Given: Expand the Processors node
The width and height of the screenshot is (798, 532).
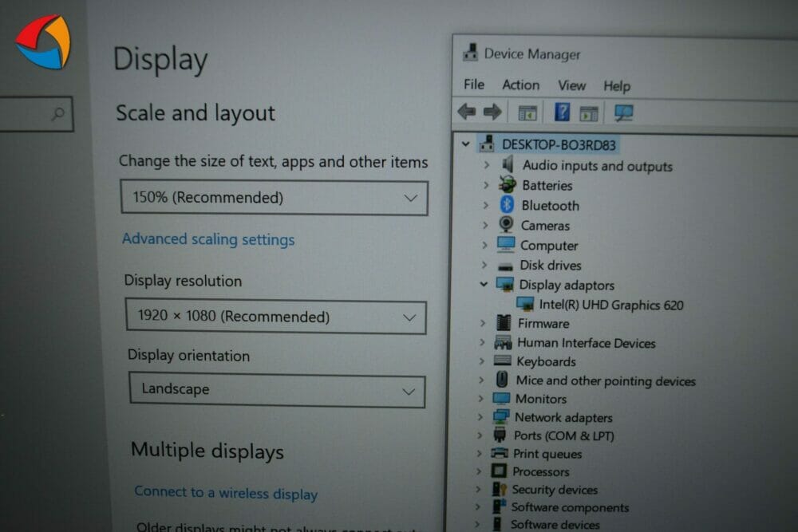Looking at the screenshot, I should [479, 471].
